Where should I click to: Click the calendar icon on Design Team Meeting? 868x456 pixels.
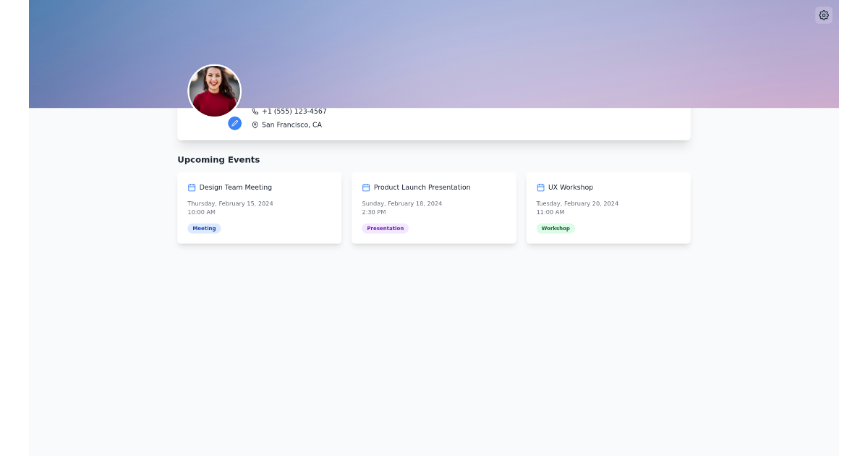coord(191,187)
